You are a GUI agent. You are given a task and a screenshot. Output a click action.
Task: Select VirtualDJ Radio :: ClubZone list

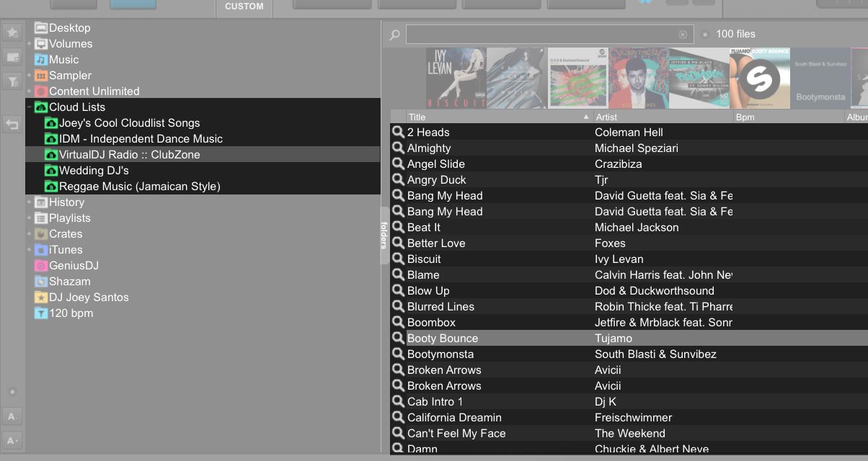[x=130, y=155]
